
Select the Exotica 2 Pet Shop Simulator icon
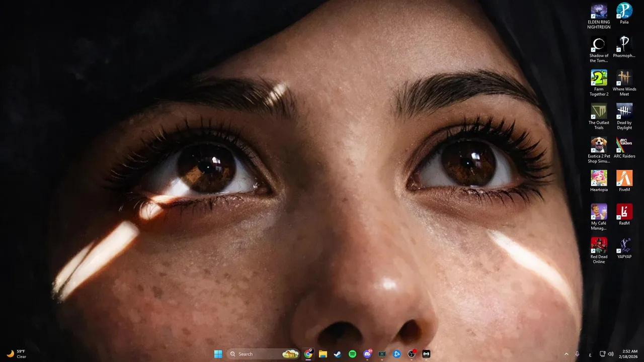pos(599,150)
